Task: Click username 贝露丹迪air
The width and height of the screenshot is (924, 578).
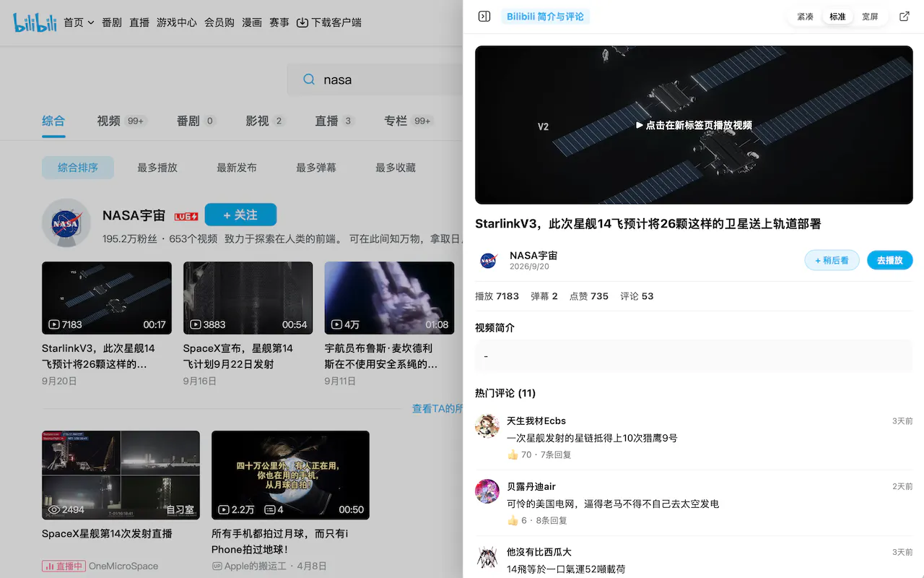Action: coord(531,486)
